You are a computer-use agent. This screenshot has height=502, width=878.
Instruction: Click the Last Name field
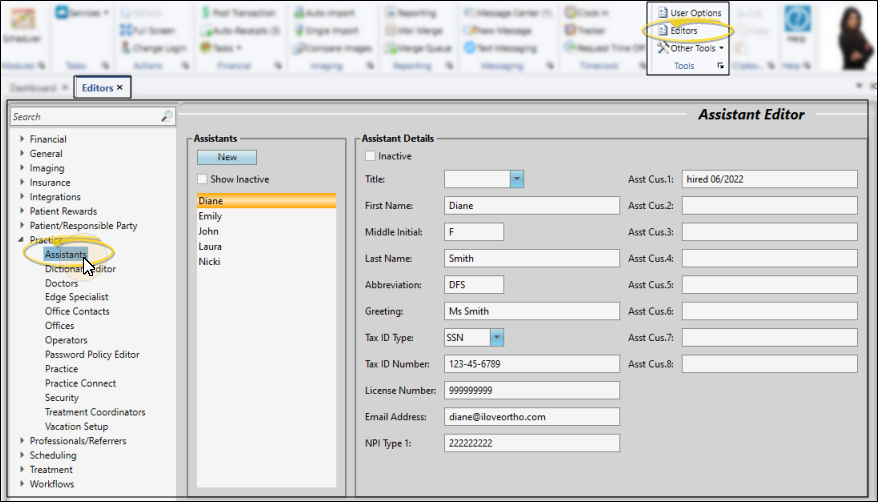(x=532, y=258)
